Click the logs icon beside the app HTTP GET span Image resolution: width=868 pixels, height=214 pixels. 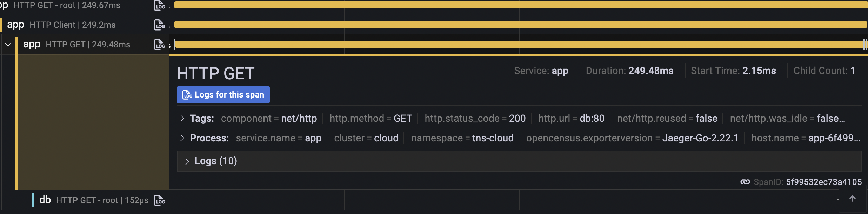click(159, 44)
